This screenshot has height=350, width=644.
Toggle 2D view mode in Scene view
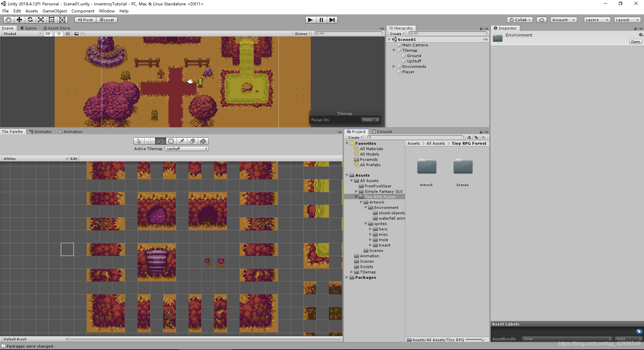pyautogui.click(x=48, y=34)
